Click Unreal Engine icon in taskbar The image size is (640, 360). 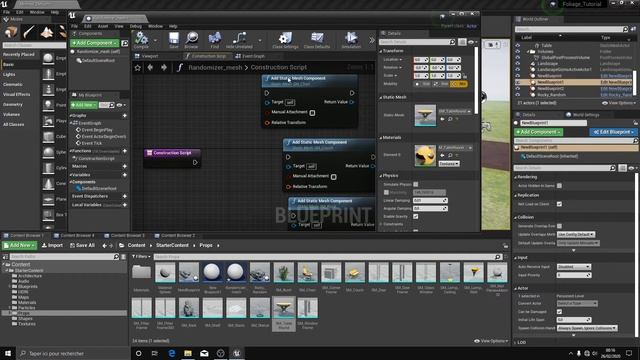(237, 353)
